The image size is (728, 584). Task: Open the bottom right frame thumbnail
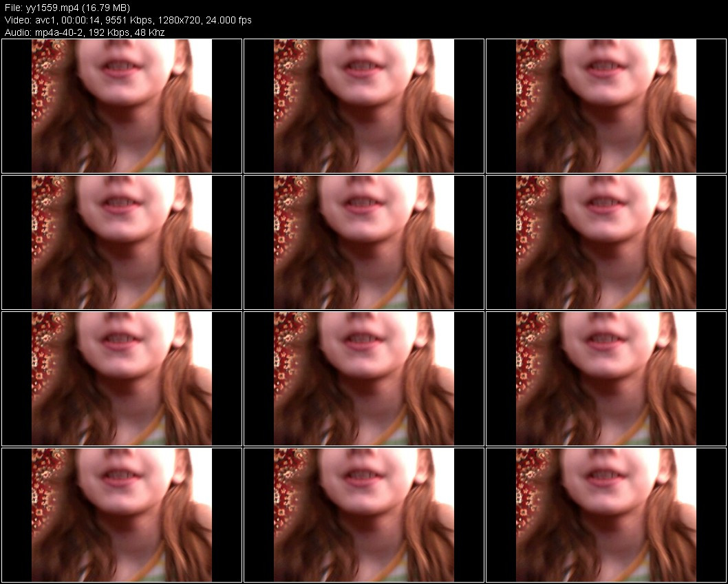[x=606, y=514]
